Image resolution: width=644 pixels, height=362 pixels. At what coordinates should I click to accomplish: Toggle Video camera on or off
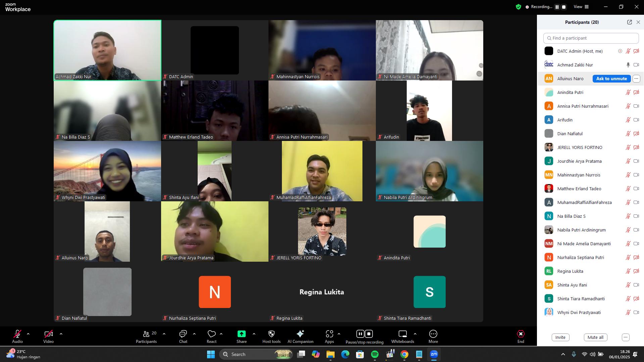tap(48, 334)
